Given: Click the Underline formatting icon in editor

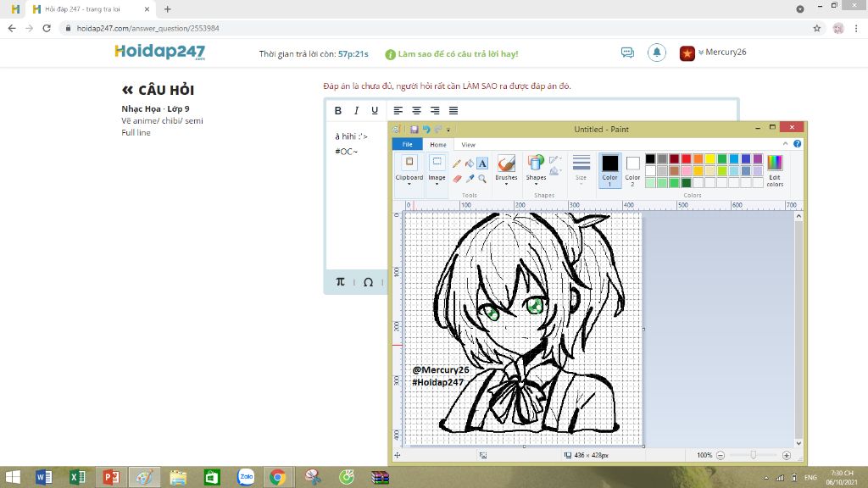Looking at the screenshot, I should tap(375, 111).
